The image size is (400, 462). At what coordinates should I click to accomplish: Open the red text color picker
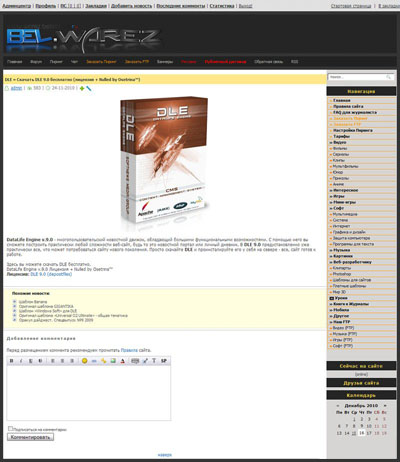123,361
